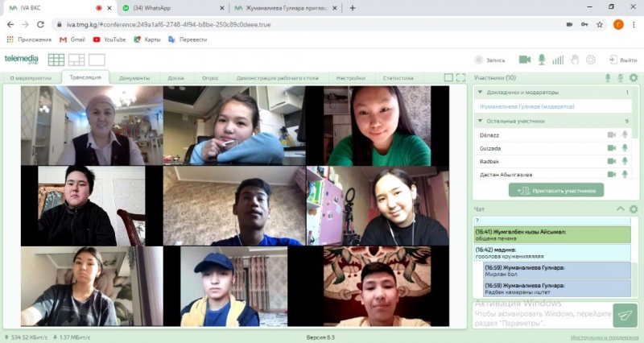644x343 pixels.
Task: Raise hand using the hand icon
Action: click(575, 60)
